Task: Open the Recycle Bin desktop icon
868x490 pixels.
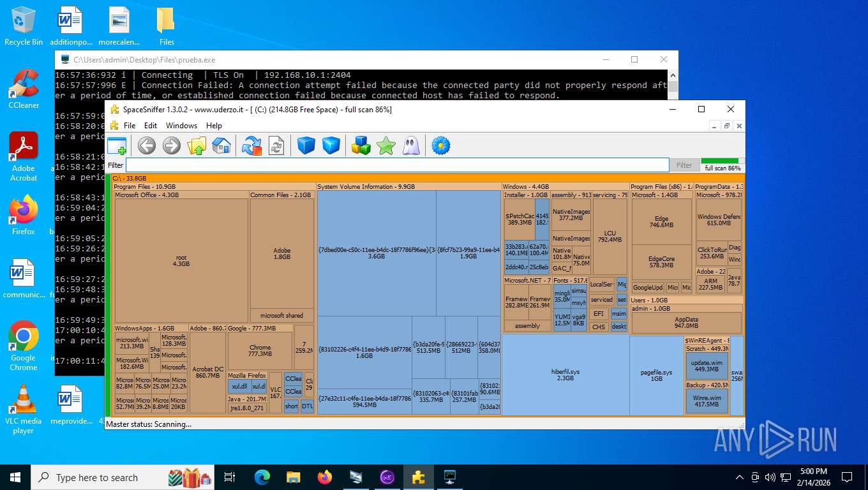Action: coord(24,27)
